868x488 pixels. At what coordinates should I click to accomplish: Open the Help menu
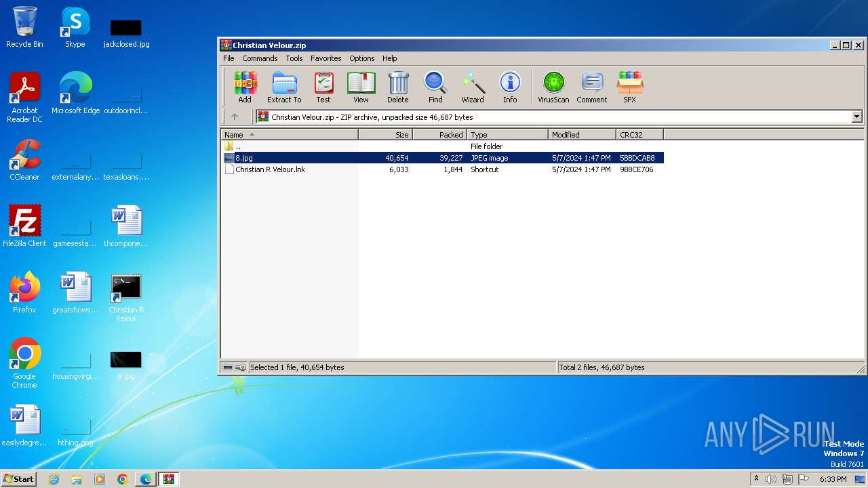(390, 58)
